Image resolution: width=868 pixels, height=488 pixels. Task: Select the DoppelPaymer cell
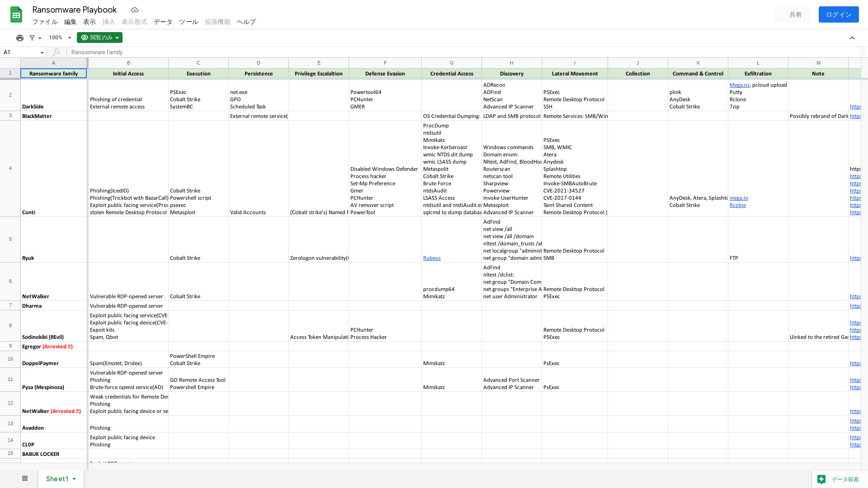point(54,359)
